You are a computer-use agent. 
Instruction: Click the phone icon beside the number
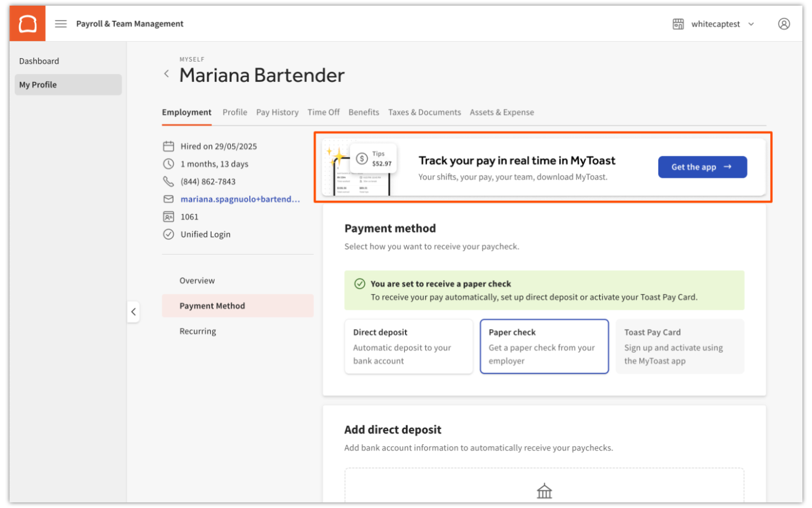pos(168,181)
